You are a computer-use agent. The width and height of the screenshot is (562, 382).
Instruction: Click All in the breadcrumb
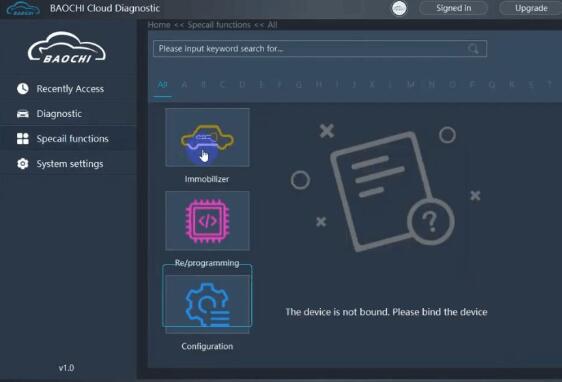[x=272, y=25]
